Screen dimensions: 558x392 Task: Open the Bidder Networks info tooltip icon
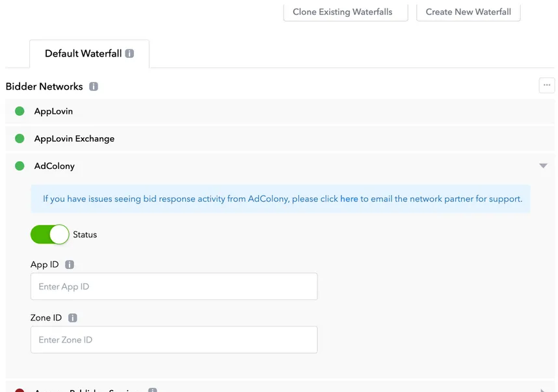(93, 86)
